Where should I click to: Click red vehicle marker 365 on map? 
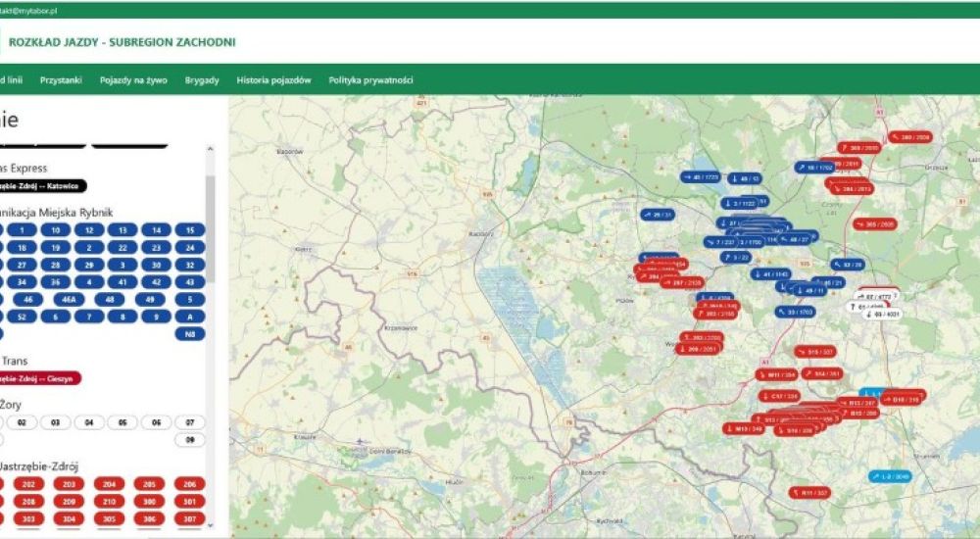875,223
